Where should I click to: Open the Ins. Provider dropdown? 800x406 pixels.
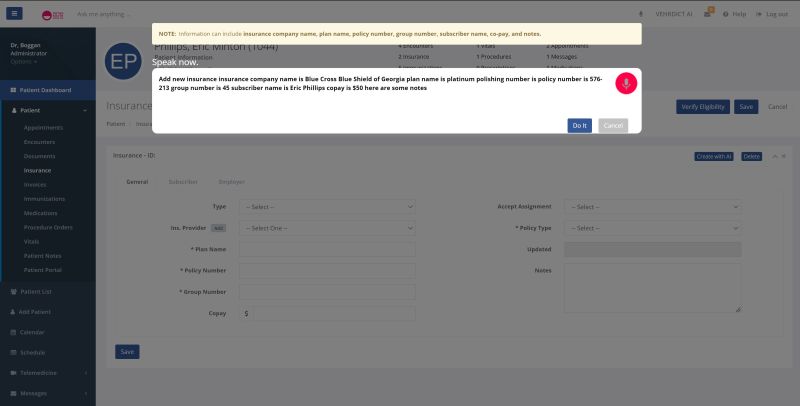327,228
